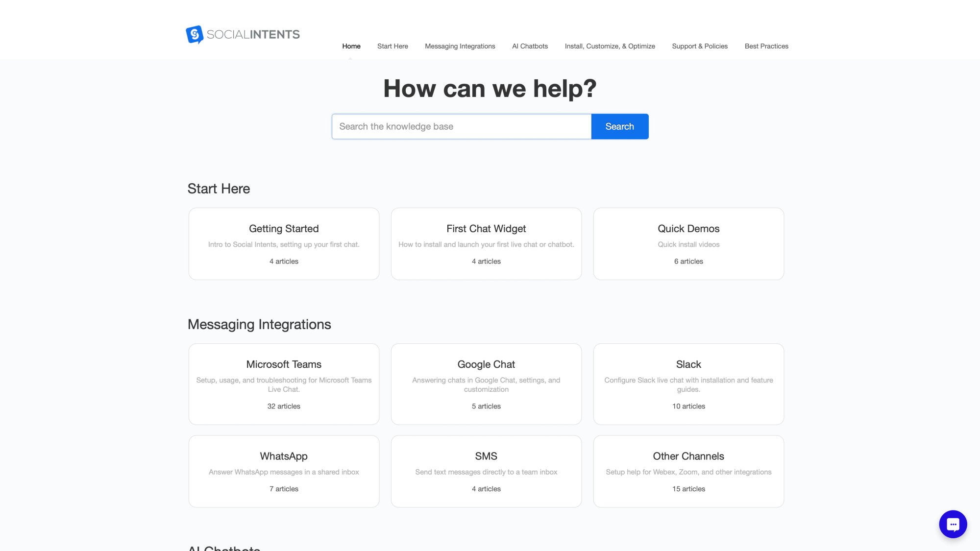The image size is (980, 551).
Task: Click the Social Intents logo
Action: pyautogui.click(x=243, y=34)
